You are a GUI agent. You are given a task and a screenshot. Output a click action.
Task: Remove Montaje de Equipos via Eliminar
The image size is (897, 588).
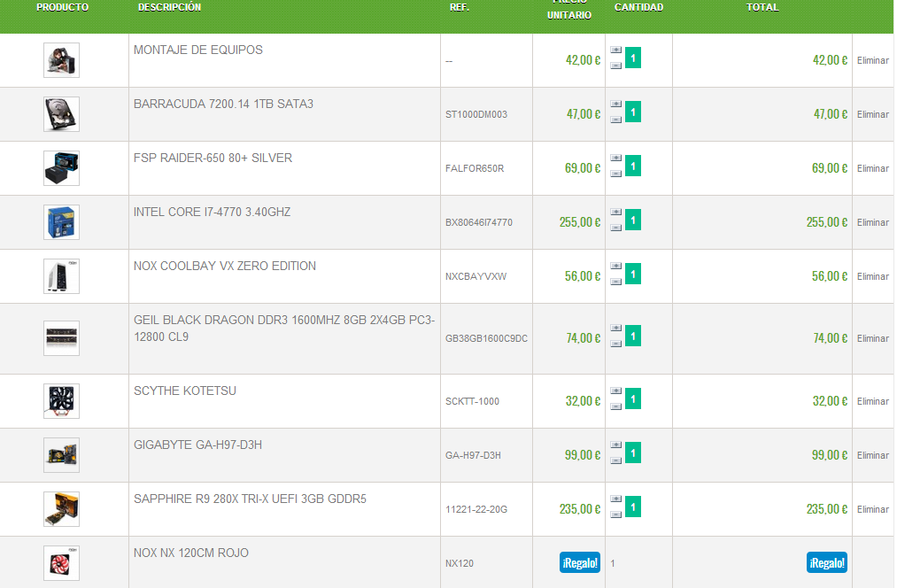pos(872,60)
